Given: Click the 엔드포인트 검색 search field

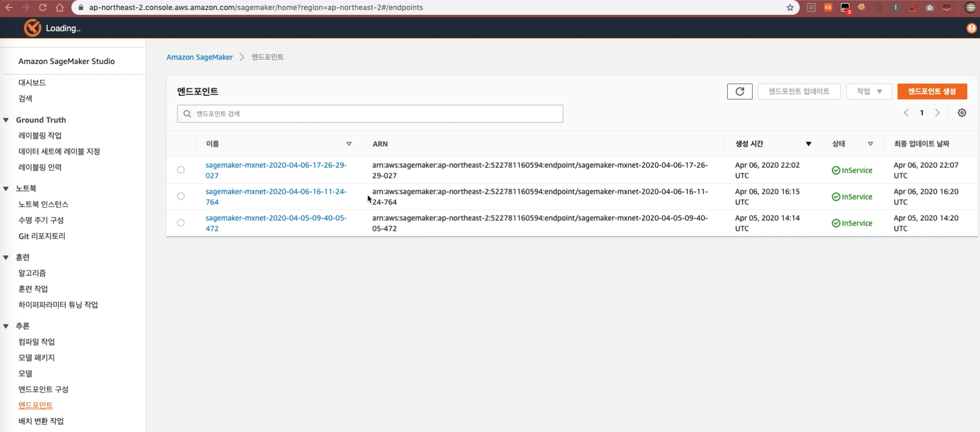Looking at the screenshot, I should click(x=370, y=114).
